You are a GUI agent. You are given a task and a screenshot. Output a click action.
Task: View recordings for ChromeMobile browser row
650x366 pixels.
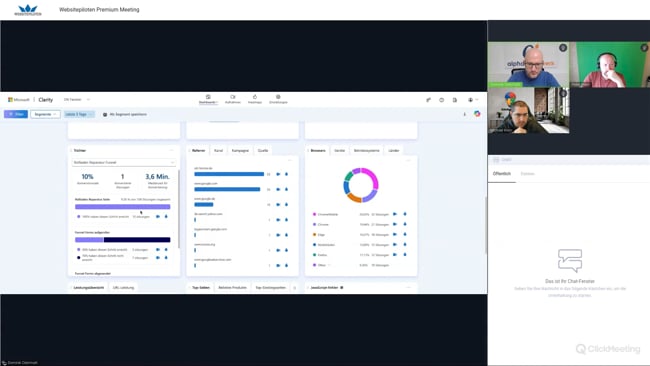click(x=395, y=214)
